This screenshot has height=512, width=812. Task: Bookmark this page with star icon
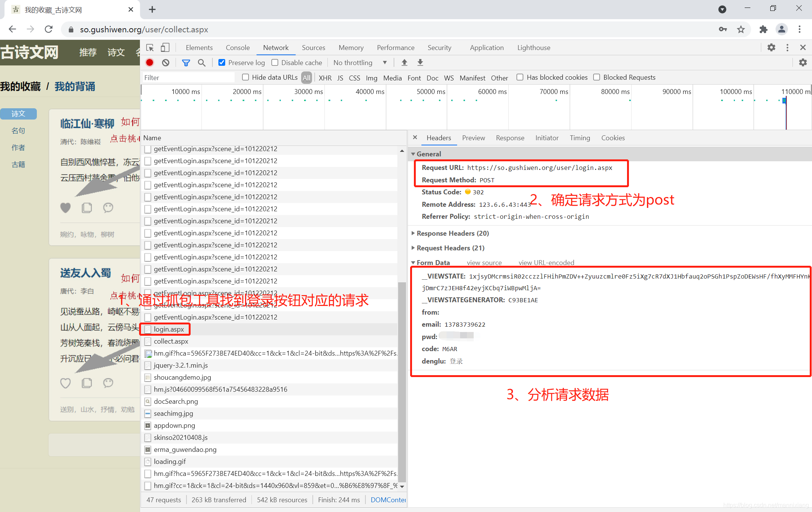(741, 29)
